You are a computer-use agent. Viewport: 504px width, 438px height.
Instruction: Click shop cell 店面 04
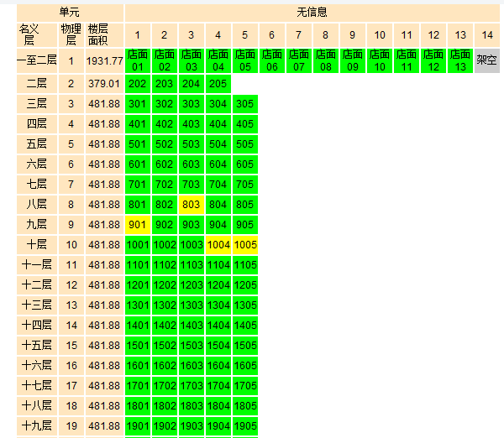click(x=218, y=60)
